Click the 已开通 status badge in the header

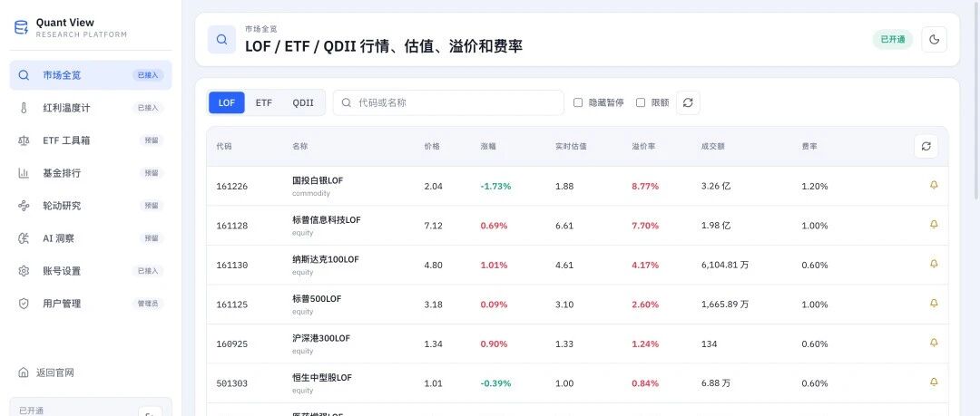tap(893, 39)
